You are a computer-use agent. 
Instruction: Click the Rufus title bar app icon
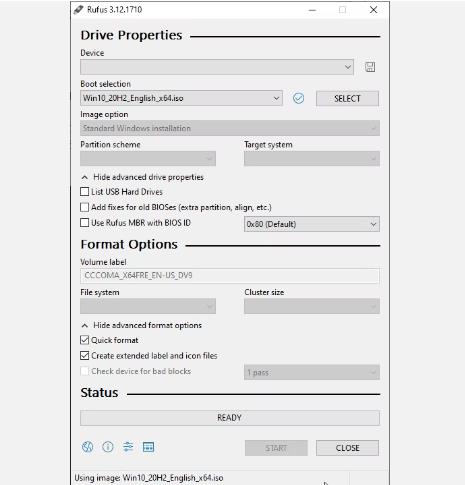click(x=79, y=10)
